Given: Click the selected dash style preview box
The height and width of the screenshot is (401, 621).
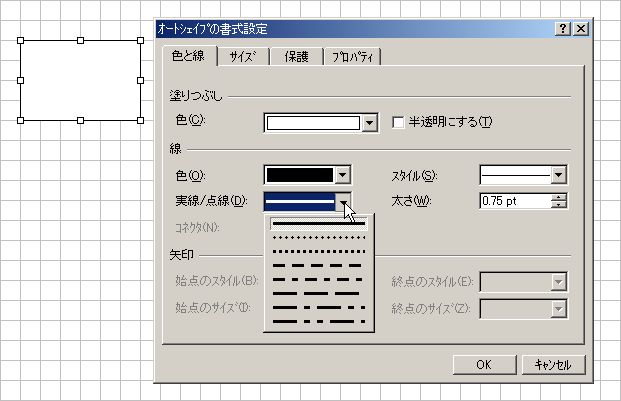Looking at the screenshot, I should pyautogui.click(x=300, y=202).
